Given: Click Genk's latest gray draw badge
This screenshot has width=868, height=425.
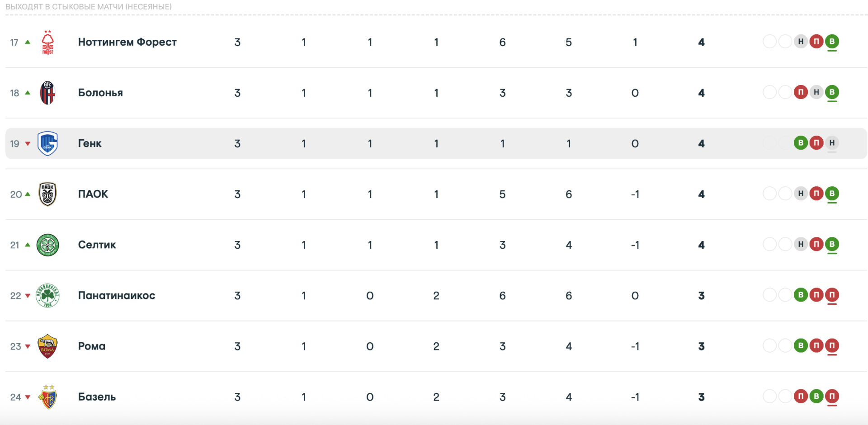Looking at the screenshot, I should pos(832,143).
